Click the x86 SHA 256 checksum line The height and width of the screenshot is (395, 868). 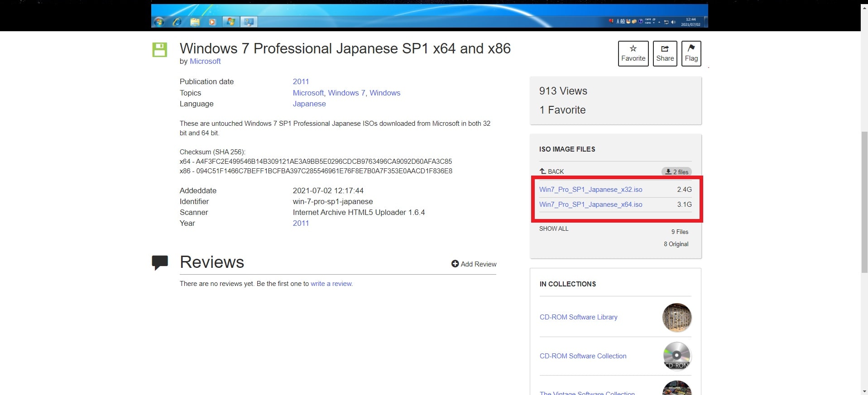pyautogui.click(x=316, y=171)
